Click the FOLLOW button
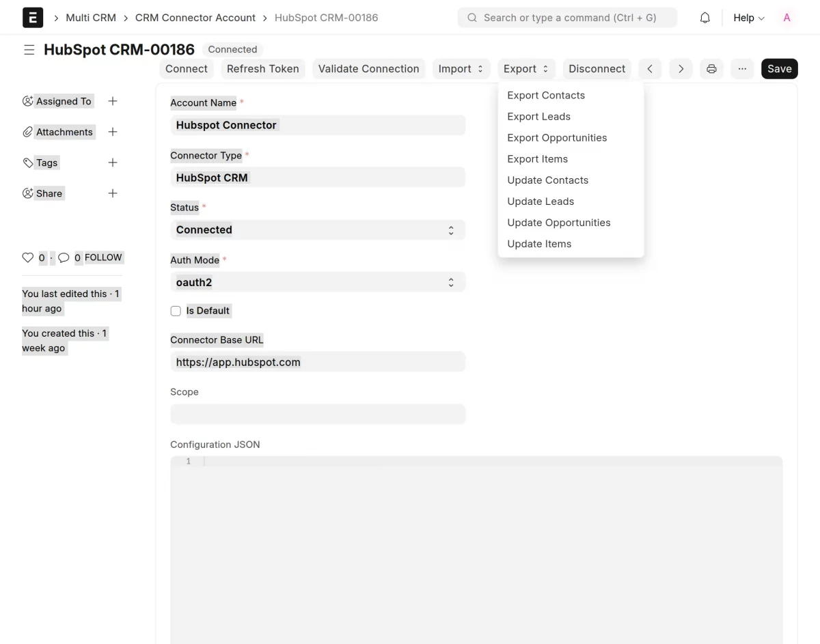This screenshot has width=820, height=644. [103, 257]
